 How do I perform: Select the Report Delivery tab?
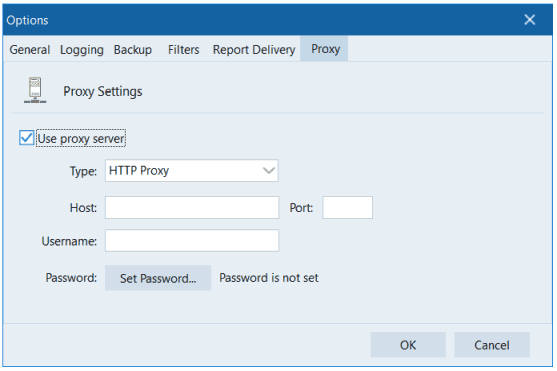254,49
